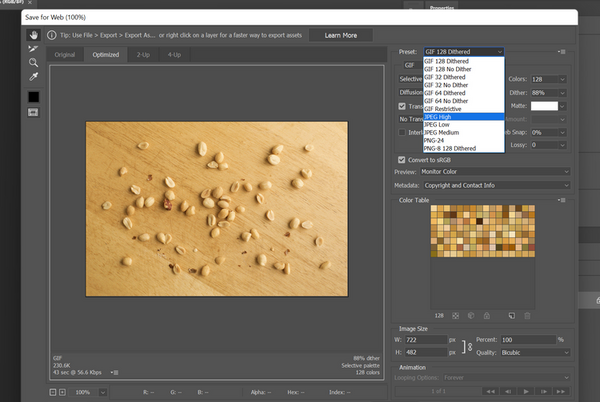
Task: Click the peanuts image preview
Action: 217,209
